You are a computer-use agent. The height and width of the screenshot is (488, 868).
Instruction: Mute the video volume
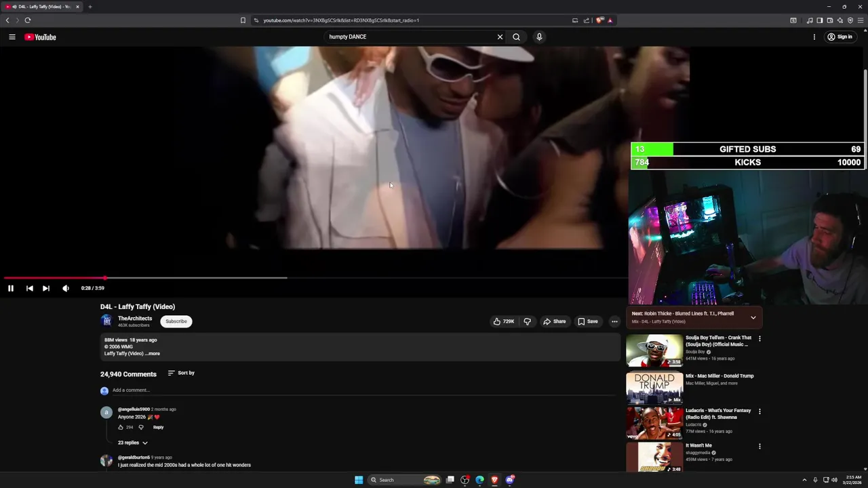pyautogui.click(x=66, y=288)
